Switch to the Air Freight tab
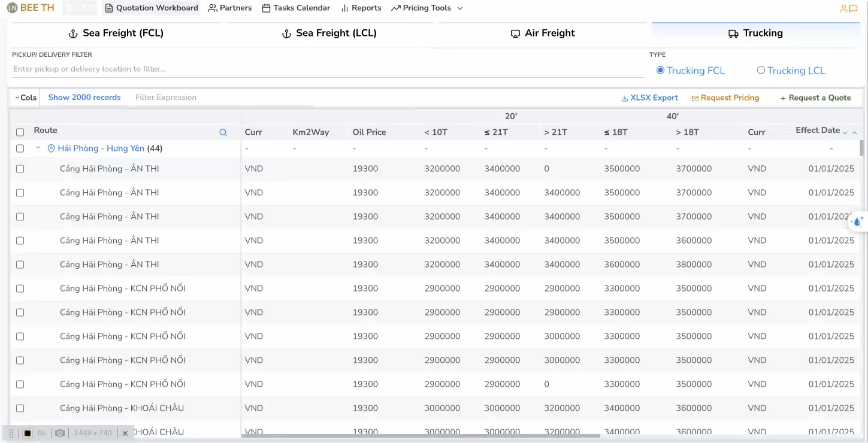Viewport: 868px width, 443px height. coord(542,34)
